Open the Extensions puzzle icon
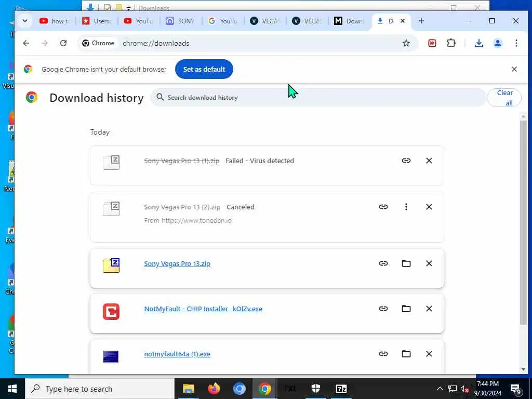Screen dimensions: 532x399 [x=451, y=43]
